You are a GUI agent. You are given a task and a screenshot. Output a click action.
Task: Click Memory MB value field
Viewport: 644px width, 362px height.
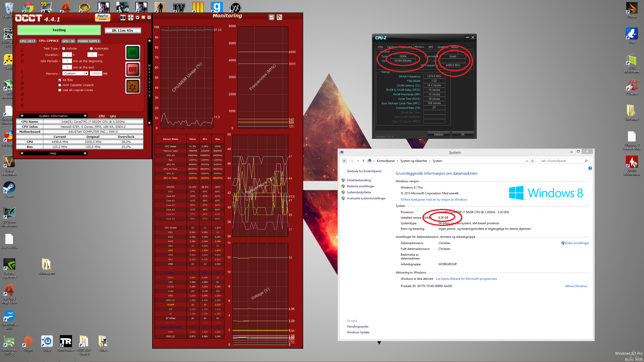[96, 73]
